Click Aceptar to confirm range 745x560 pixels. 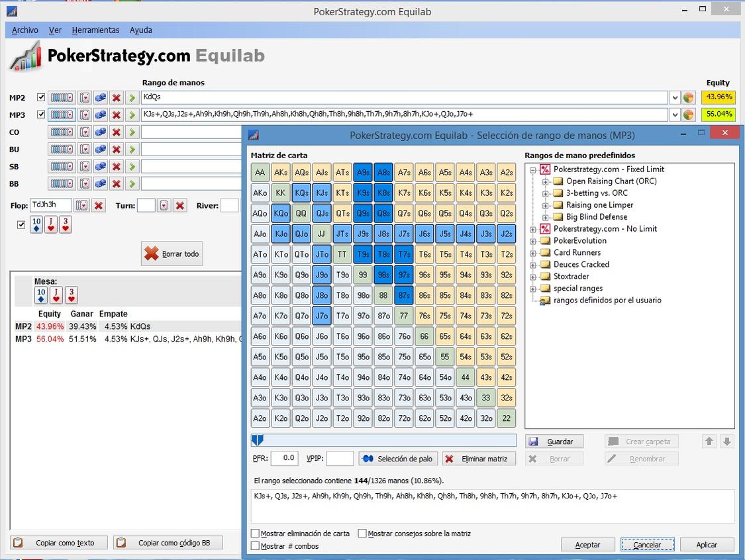588,545
